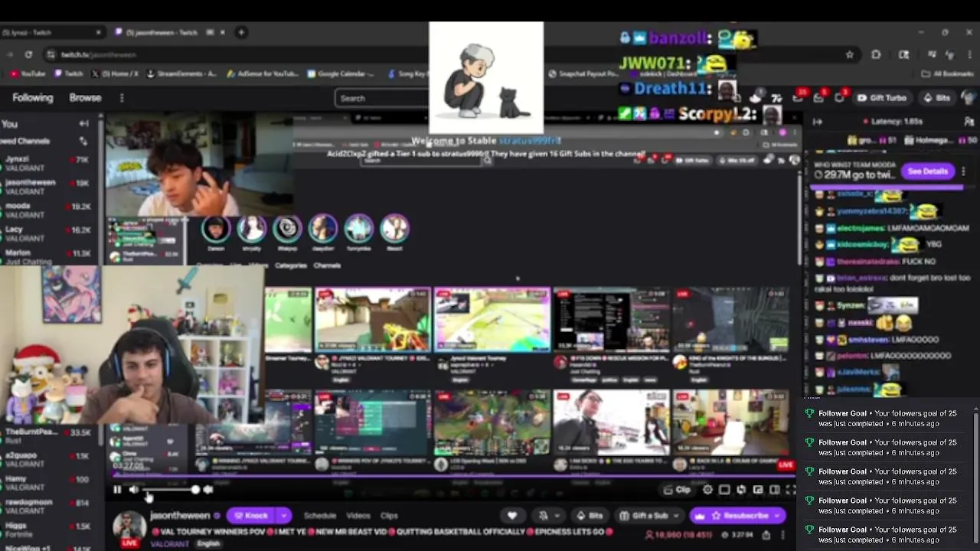Expand the Knock dropdown arrow

coord(283,516)
